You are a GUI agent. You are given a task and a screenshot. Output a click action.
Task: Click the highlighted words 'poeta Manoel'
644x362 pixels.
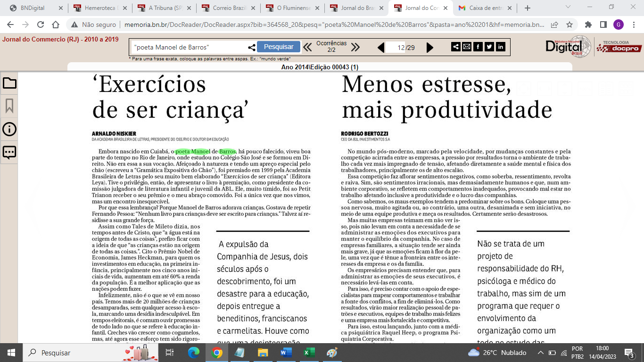pyautogui.click(x=193, y=151)
